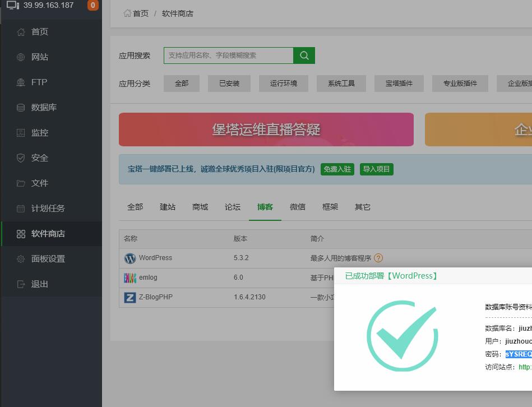Viewport: 532px width, 407px height.
Task: Click the WordPress version 5.3.2 cell
Action: click(241, 258)
